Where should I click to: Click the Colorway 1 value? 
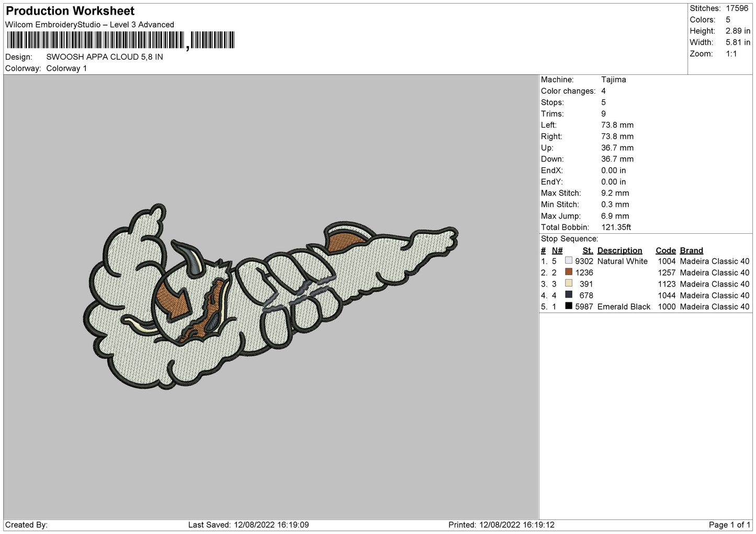[66, 69]
